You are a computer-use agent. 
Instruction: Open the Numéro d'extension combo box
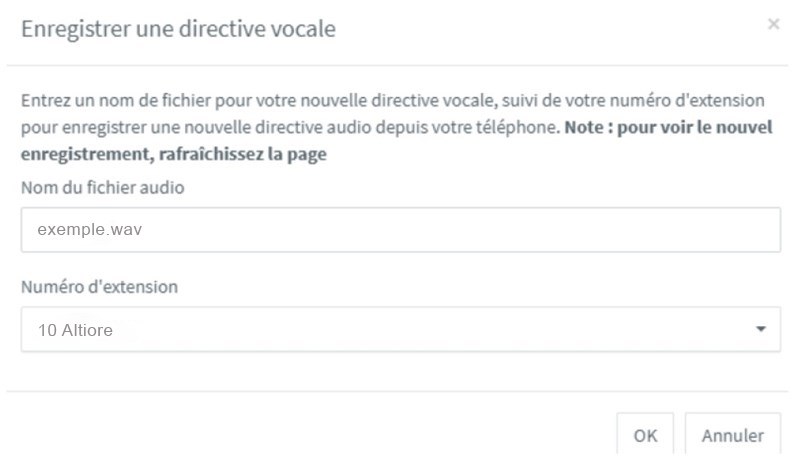(x=400, y=329)
